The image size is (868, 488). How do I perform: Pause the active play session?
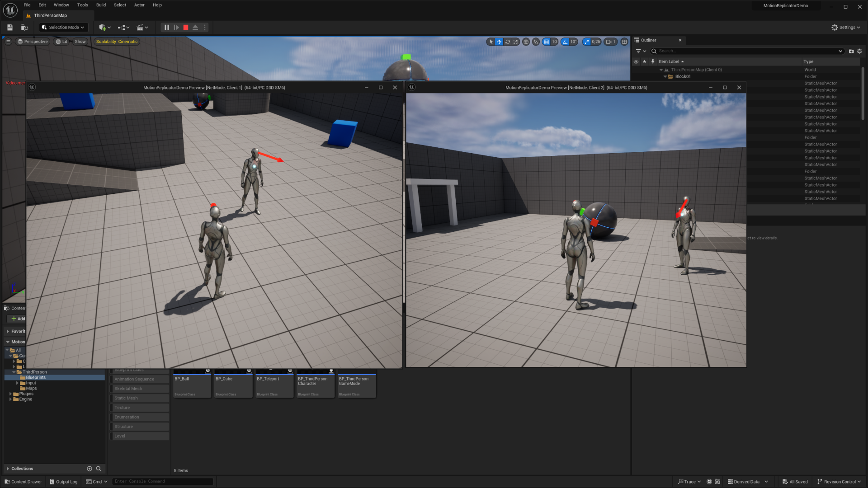[166, 27]
